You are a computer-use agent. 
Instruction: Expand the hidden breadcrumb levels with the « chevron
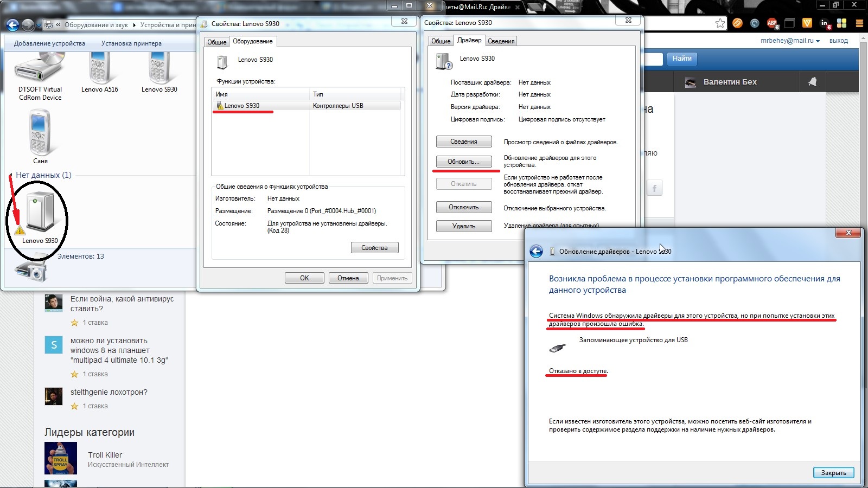[58, 25]
